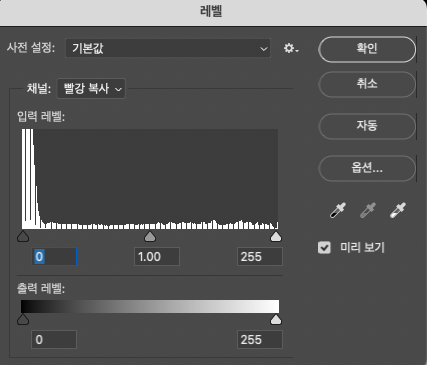Select the gray point eyedropper
Viewport: 427px width, 365px height.
coord(368,210)
